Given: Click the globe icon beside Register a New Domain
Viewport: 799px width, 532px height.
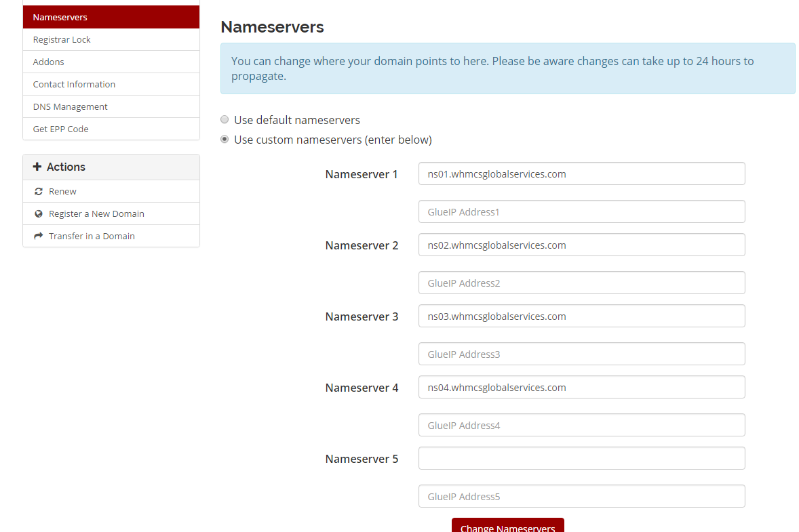Looking at the screenshot, I should coord(39,214).
